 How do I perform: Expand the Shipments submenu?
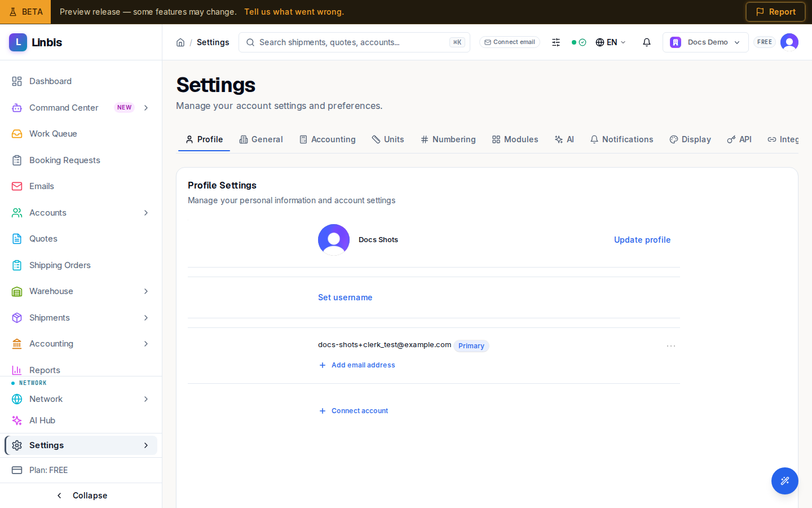(x=146, y=318)
